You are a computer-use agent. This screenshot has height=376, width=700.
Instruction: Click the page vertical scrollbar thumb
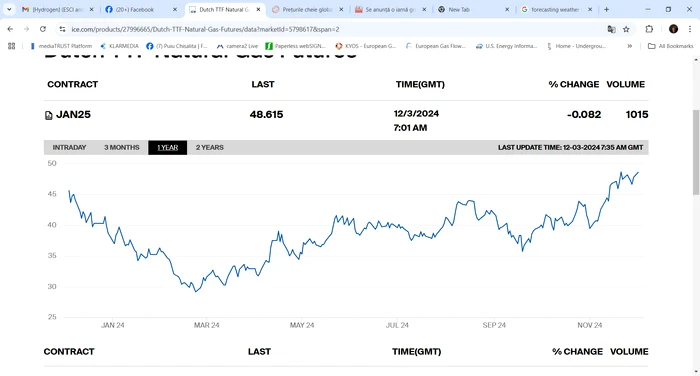696,152
